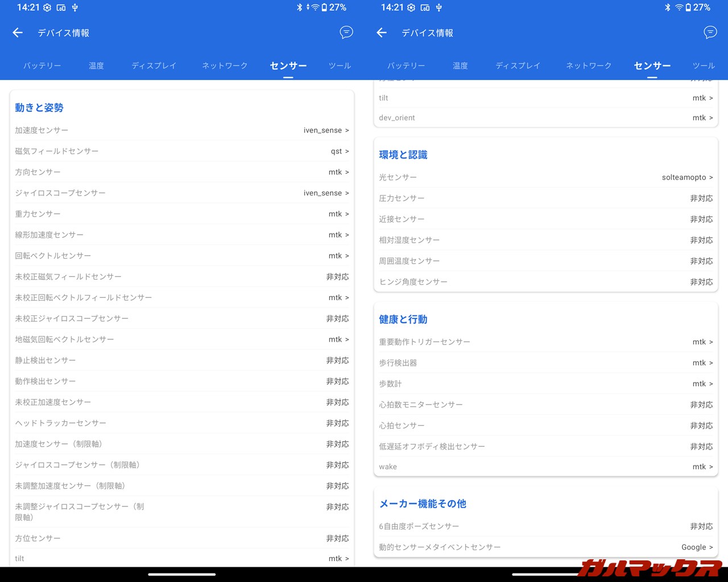Tap the battery icon in right status bar
The height and width of the screenshot is (582, 728).
point(688,7)
